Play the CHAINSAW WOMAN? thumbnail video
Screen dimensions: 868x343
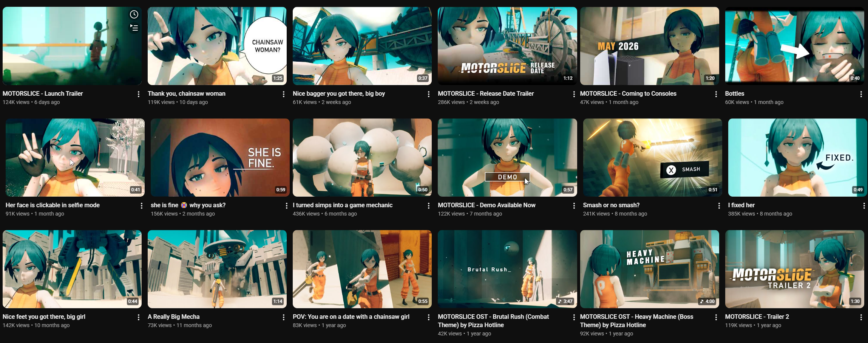click(x=217, y=46)
